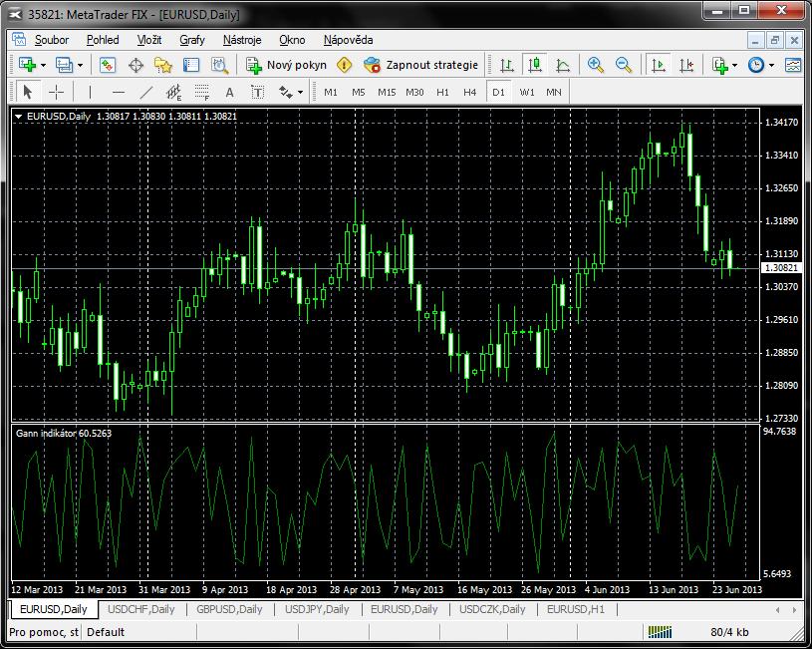Open the Nástroje menu

(242, 40)
